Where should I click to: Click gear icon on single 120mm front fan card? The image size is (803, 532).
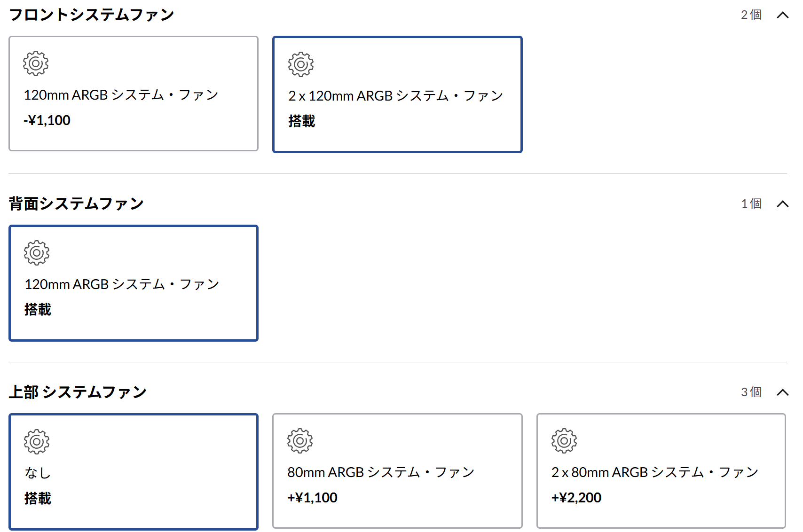tap(36, 63)
